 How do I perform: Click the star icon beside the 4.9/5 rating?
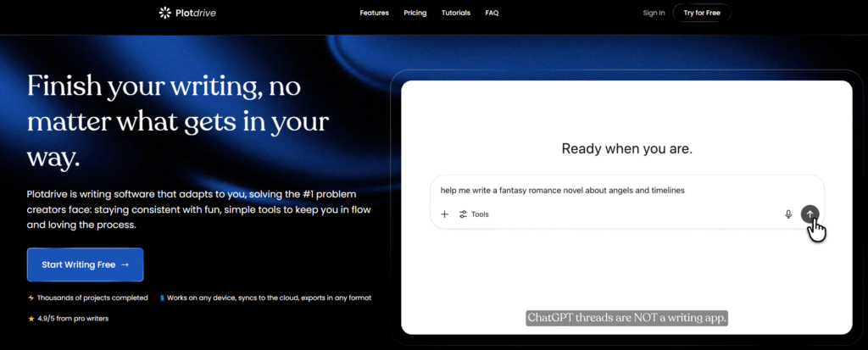(x=31, y=319)
